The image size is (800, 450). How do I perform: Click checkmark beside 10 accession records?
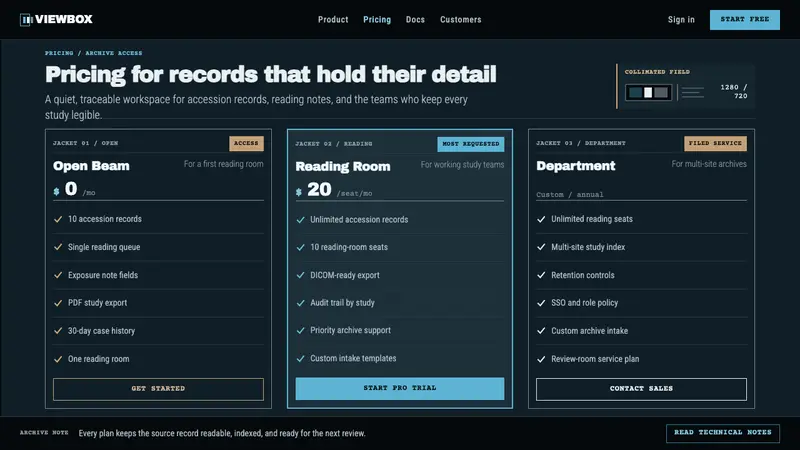tap(58, 219)
